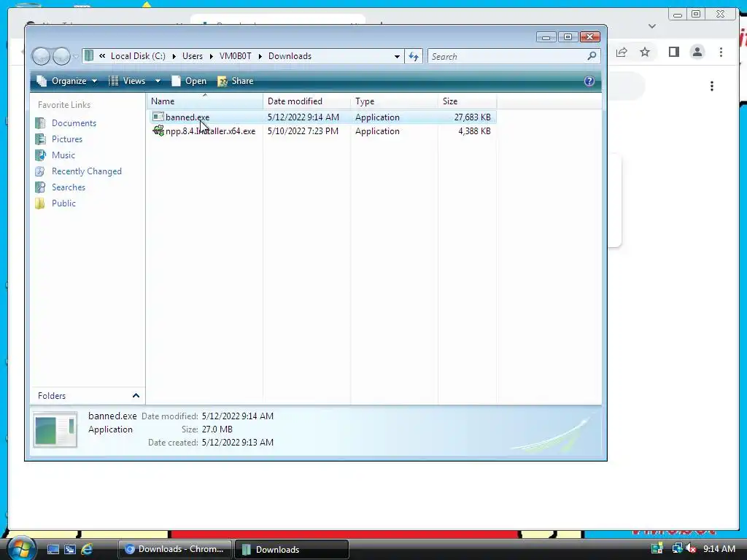Open Recently Changed favorite link
Viewport: 747px width, 560px height.
pyautogui.click(x=87, y=171)
